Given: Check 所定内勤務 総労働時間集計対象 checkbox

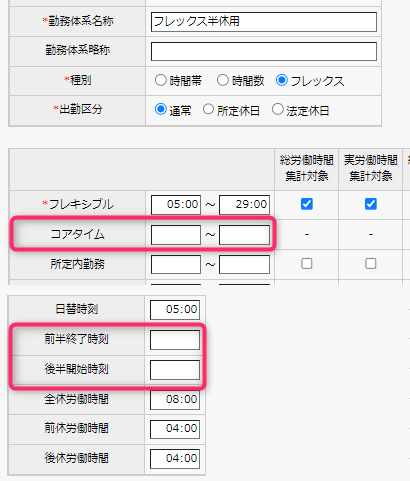Looking at the screenshot, I should coord(307,264).
